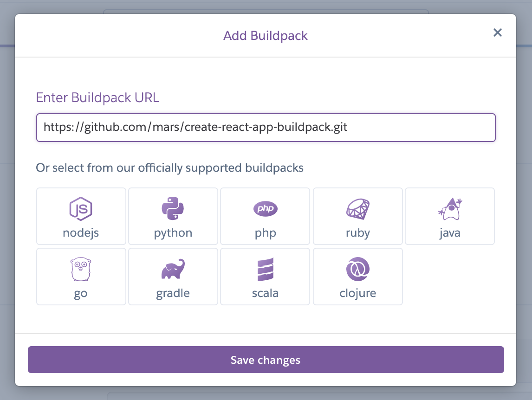Select the nodejs buildpack
The image size is (532, 400).
click(81, 216)
